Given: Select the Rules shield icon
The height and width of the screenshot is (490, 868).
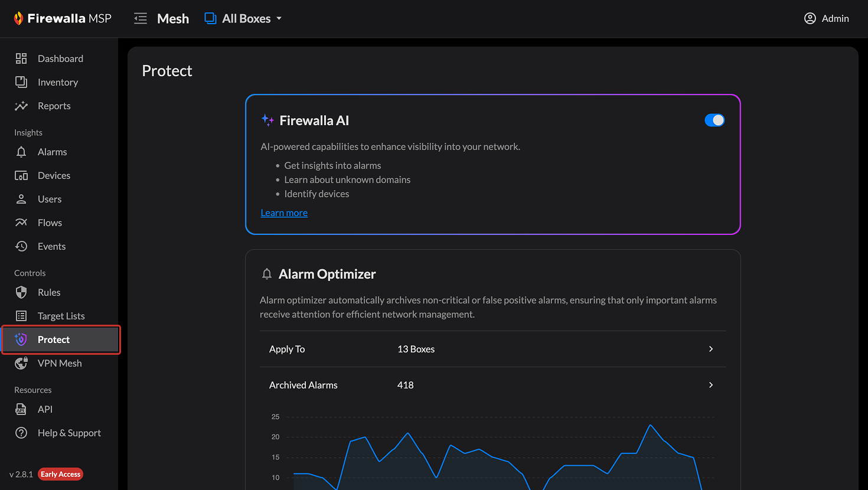Looking at the screenshot, I should tap(21, 292).
